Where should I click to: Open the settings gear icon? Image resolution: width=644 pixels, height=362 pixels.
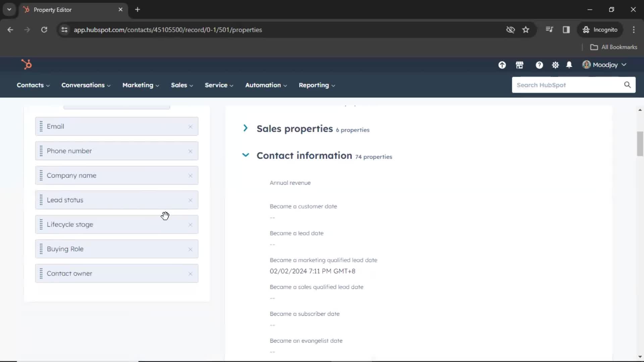coord(555,65)
